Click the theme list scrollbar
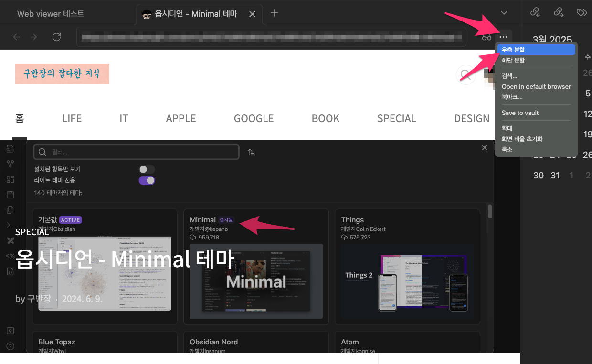Viewport: 592px width, 364px height. point(490,211)
